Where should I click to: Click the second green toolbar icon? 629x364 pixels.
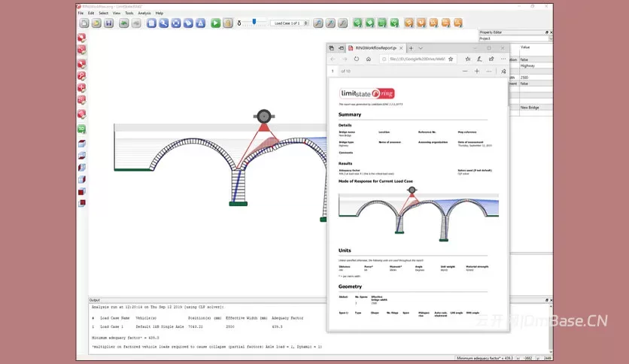coord(370,23)
